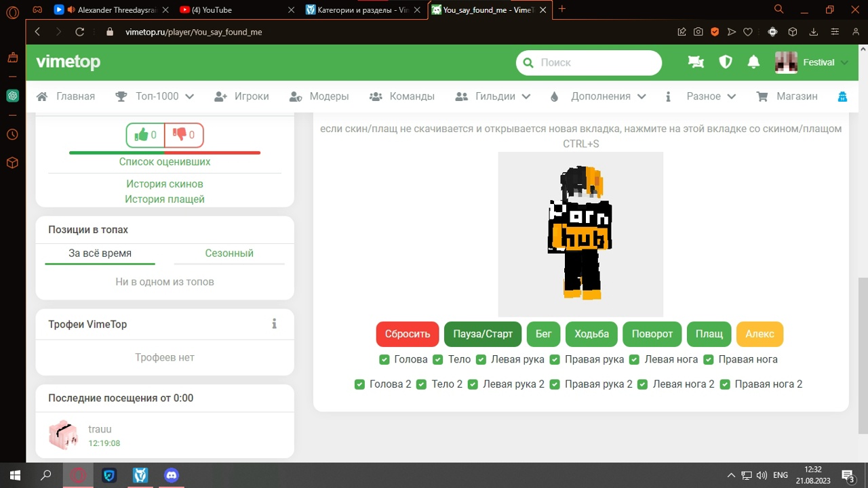Click the Поиск search input field

(x=597, y=62)
